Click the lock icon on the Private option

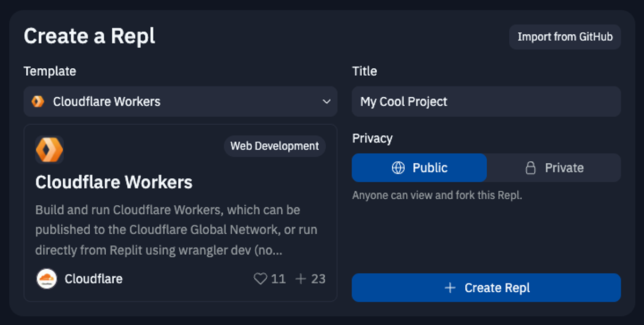pos(530,168)
